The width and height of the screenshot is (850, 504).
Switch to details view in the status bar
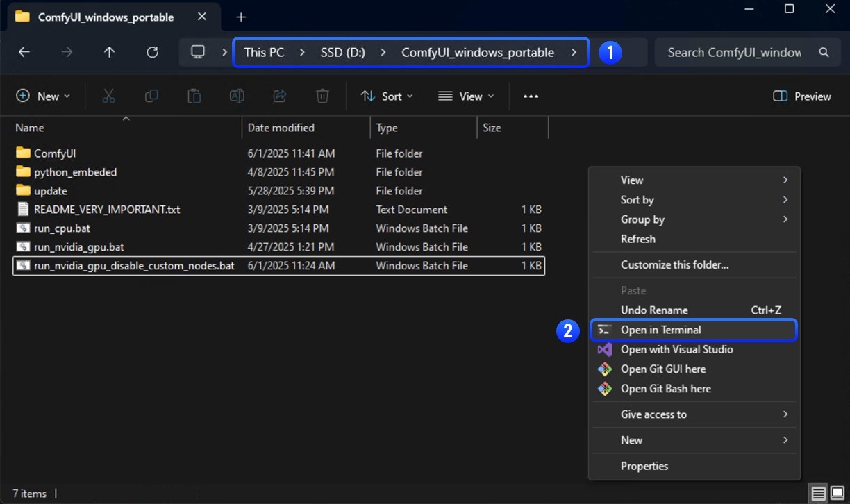[x=817, y=493]
